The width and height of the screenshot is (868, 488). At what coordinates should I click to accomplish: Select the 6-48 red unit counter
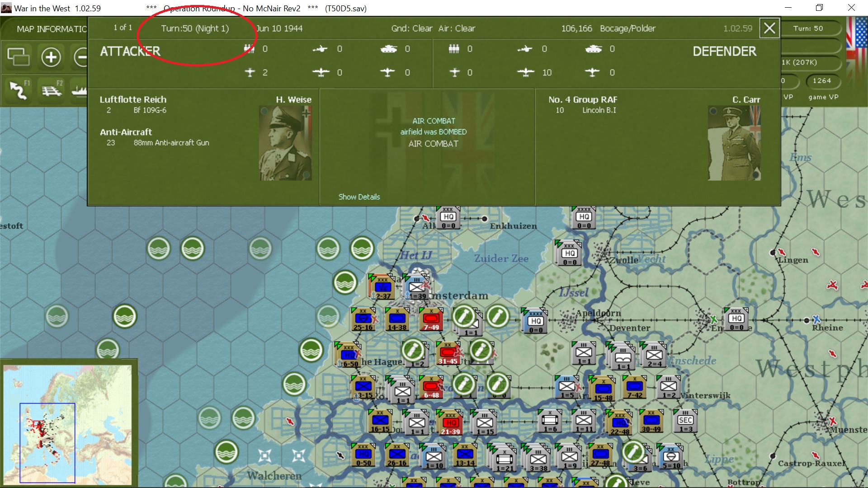(431, 387)
